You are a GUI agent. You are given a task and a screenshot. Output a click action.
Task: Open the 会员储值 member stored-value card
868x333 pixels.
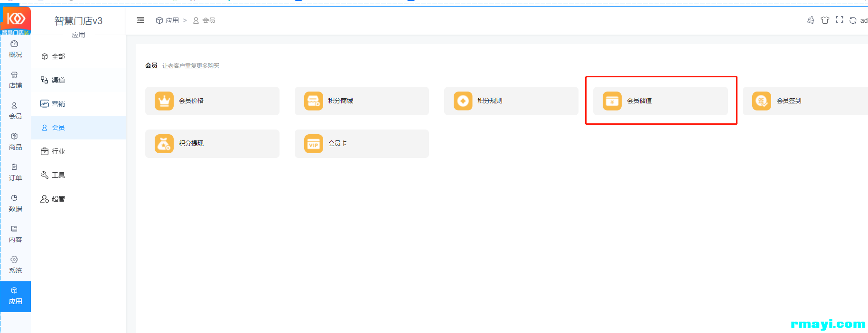(661, 101)
